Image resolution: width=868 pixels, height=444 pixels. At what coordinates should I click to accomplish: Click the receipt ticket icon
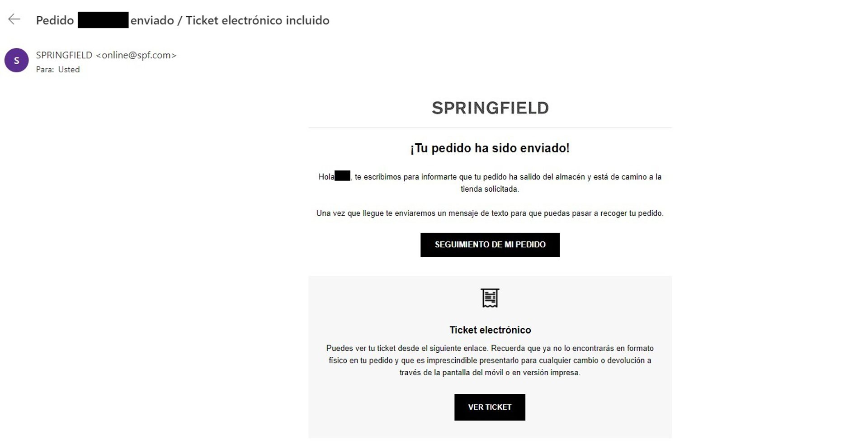point(490,298)
